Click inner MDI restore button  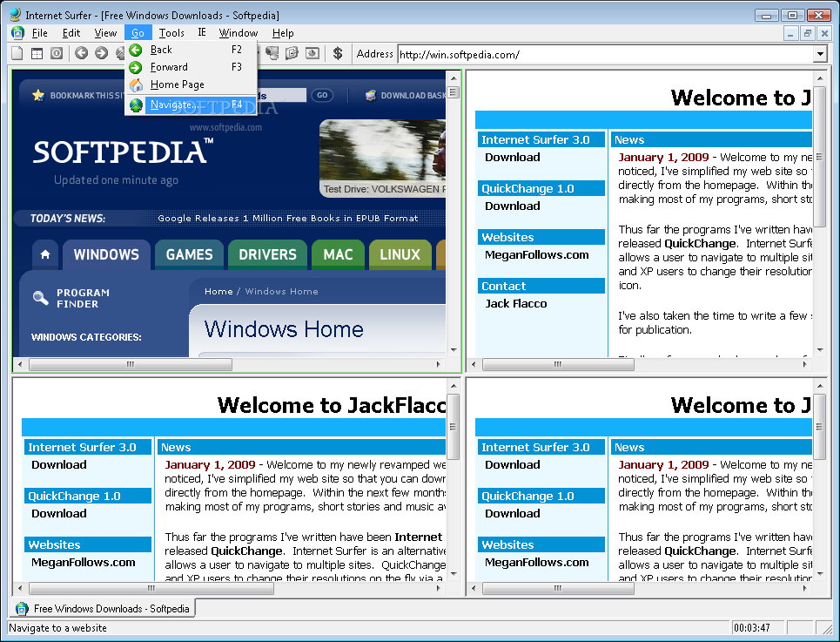click(x=807, y=33)
